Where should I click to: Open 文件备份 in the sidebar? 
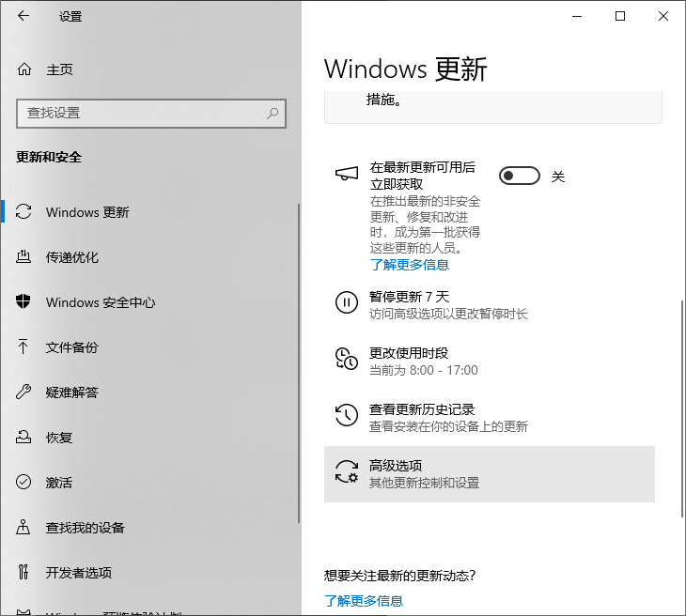coord(71,347)
